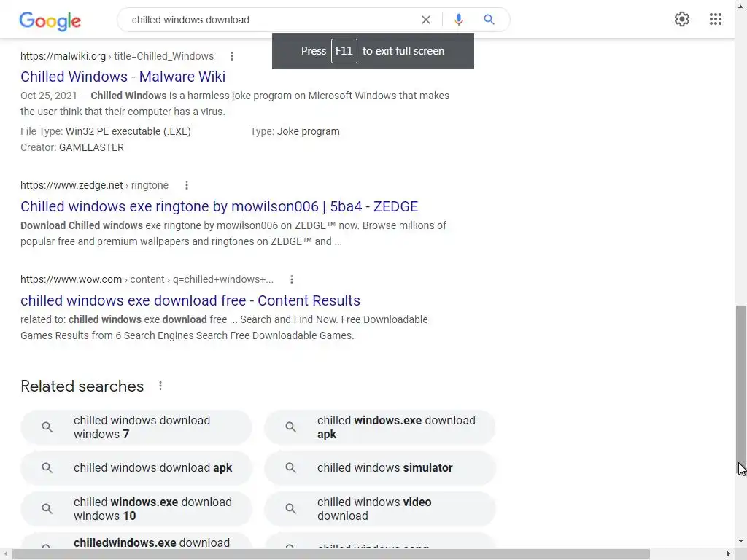Clear the search box with X icon
This screenshot has width=747, height=560.
(x=426, y=20)
